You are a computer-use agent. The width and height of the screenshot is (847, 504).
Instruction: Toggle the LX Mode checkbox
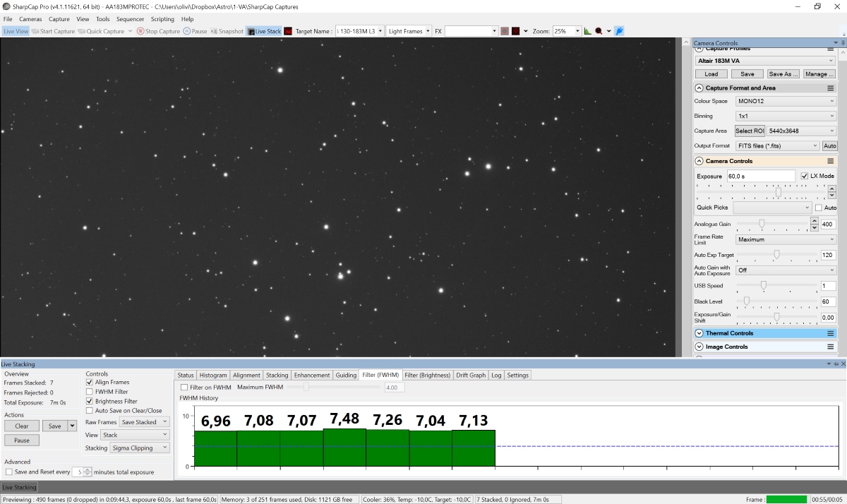(805, 176)
